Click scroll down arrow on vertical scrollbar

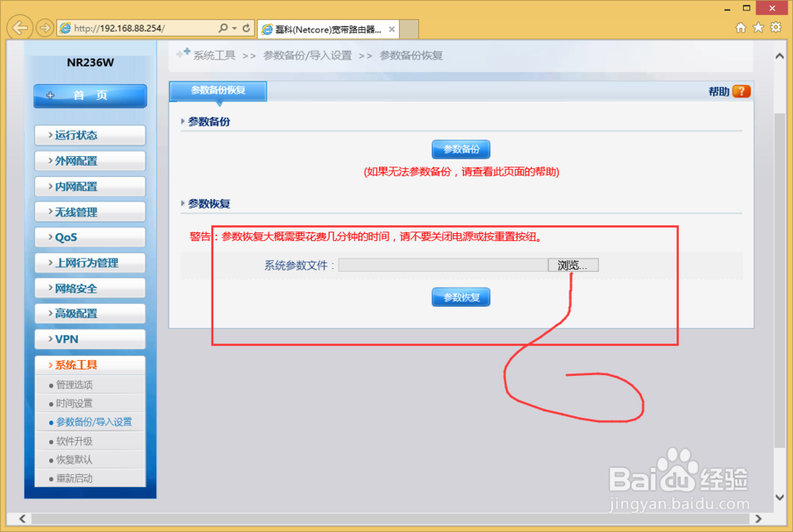tap(780, 498)
